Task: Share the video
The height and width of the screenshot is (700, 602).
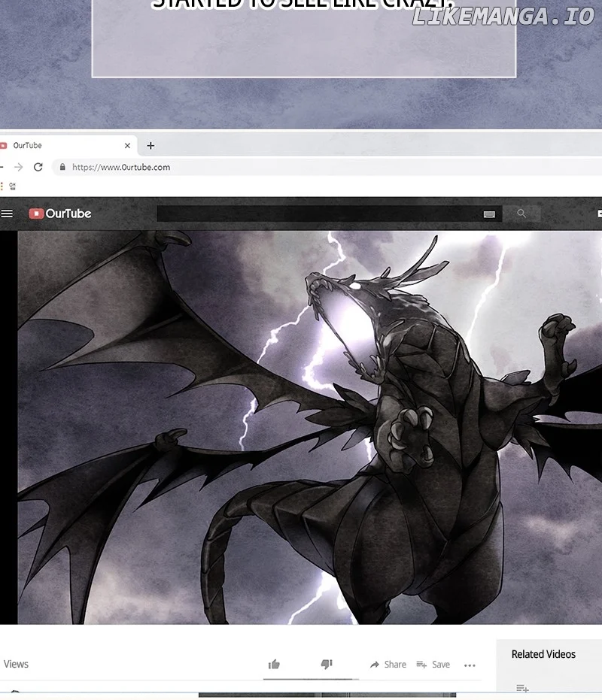Action: [x=388, y=665]
